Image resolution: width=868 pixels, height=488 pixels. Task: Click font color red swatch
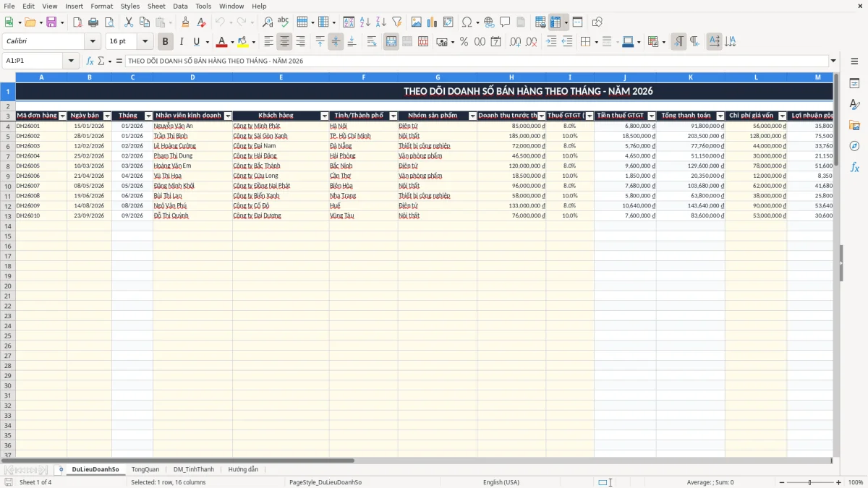(x=222, y=42)
